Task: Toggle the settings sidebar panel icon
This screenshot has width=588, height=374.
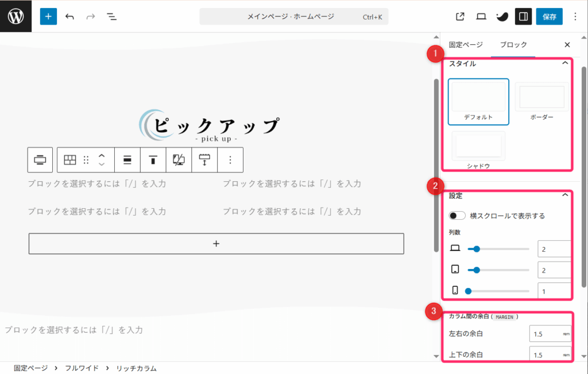Action: [523, 17]
